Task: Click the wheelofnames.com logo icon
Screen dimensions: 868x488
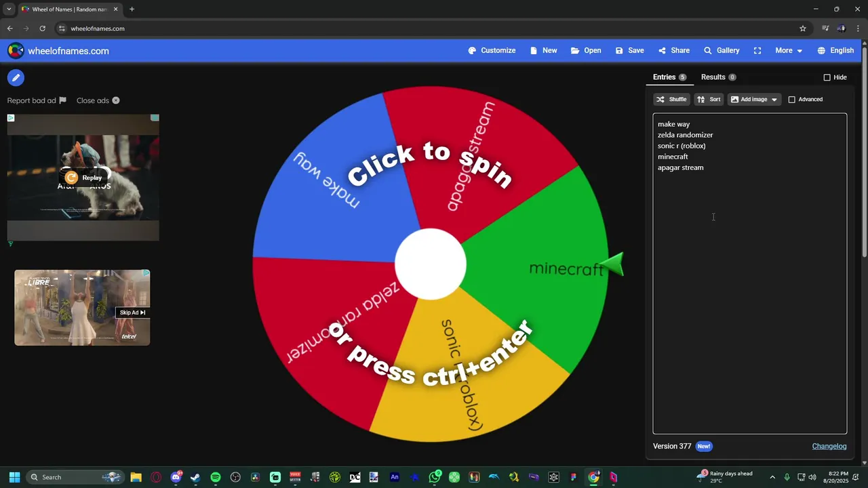Action: point(16,51)
